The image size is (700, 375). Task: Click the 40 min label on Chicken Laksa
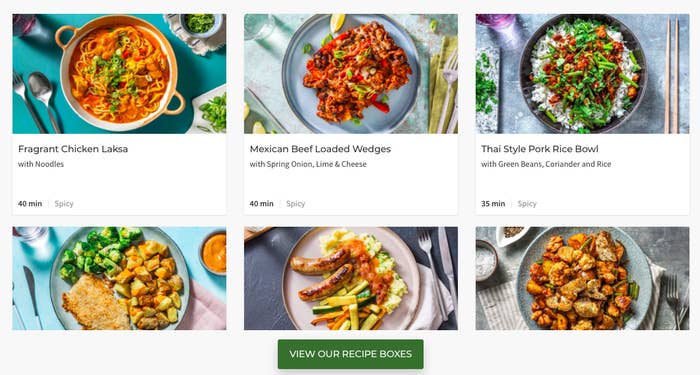[x=30, y=204]
